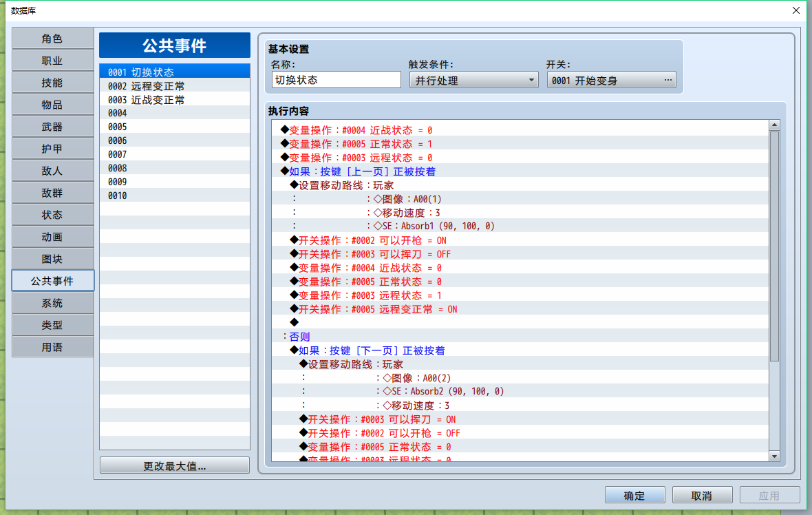Select the 如果 按键 [下一页] 正被按着 line
This screenshot has width=812, height=515.
pyautogui.click(x=520, y=350)
